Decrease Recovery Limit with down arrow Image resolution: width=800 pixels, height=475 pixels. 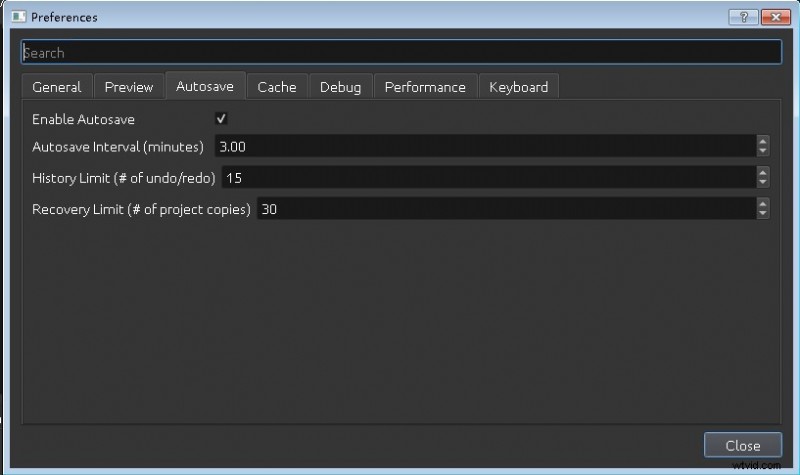(x=762, y=214)
